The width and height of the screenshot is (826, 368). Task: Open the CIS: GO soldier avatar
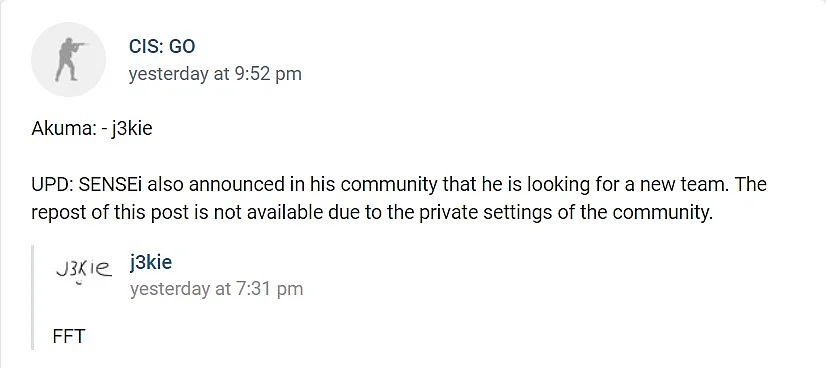point(68,59)
